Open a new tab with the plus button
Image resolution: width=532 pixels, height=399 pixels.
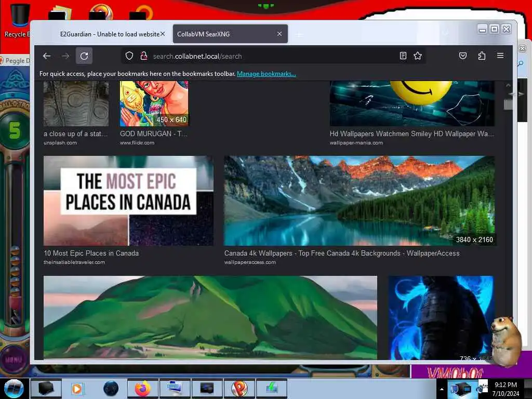click(299, 34)
